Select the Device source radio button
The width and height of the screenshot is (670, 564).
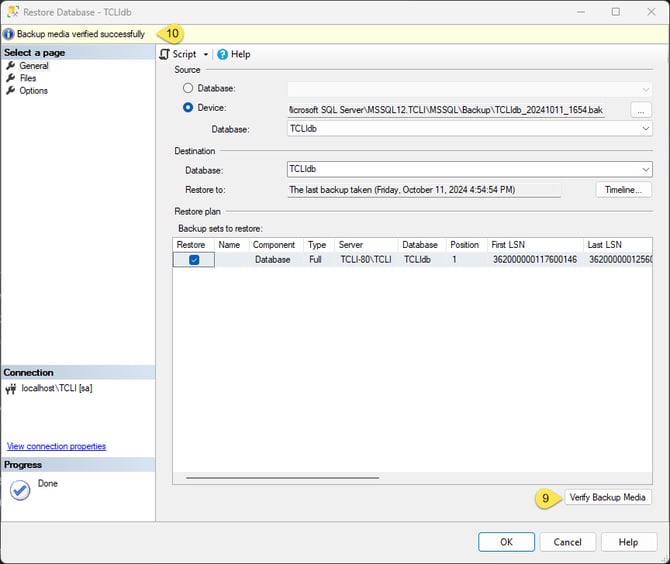point(188,108)
